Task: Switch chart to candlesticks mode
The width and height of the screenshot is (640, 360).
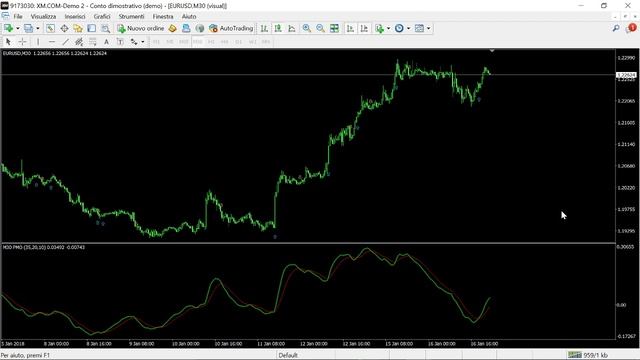Action: click(x=278, y=28)
